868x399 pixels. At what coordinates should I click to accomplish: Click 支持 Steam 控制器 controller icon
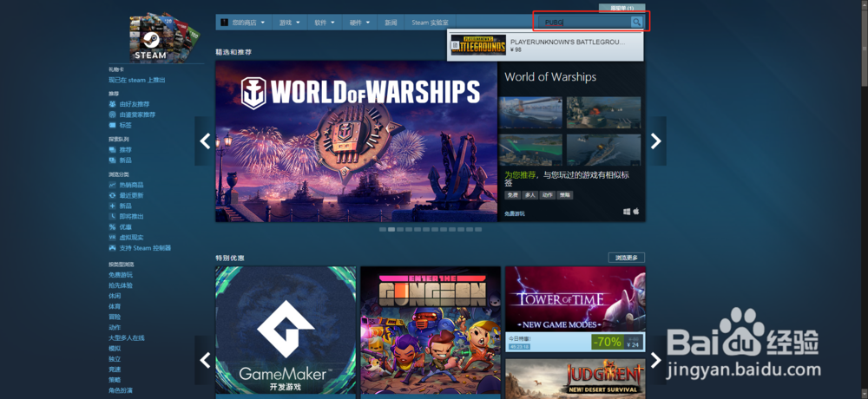[x=112, y=248]
